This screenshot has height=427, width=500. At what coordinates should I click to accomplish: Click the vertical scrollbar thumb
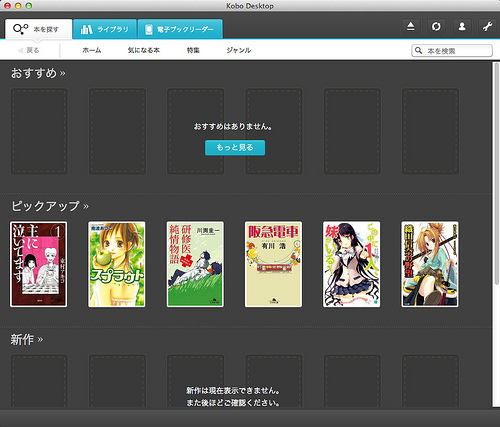coord(496,173)
